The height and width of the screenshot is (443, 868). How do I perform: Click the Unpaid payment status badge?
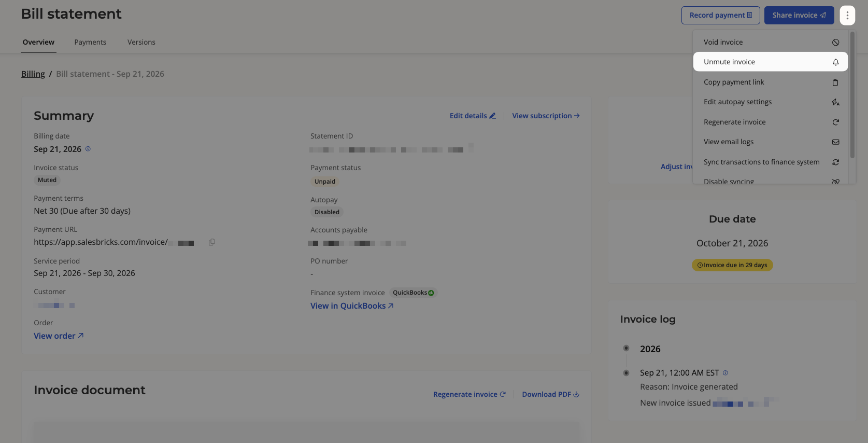[x=325, y=182]
